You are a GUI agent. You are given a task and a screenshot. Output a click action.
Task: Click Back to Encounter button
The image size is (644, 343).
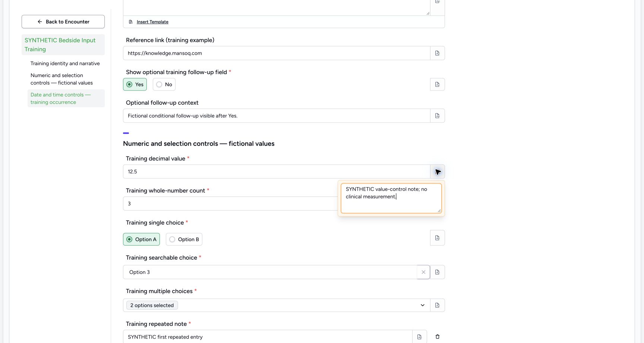pos(63,22)
